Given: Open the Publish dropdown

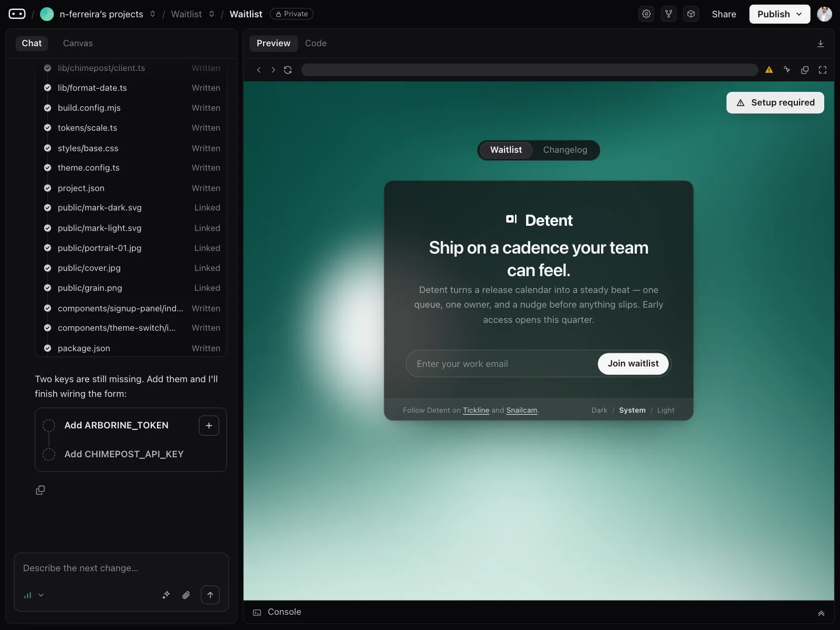Looking at the screenshot, I should (x=780, y=14).
